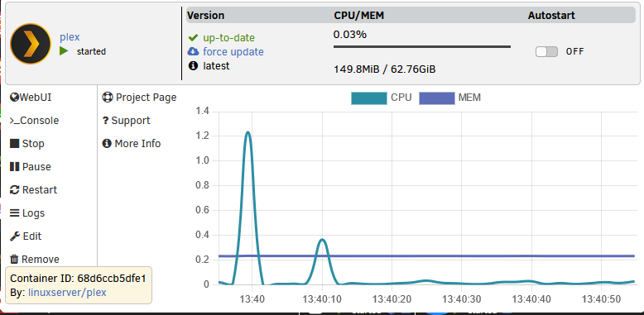Click the Edit wrench icon

[15, 236]
